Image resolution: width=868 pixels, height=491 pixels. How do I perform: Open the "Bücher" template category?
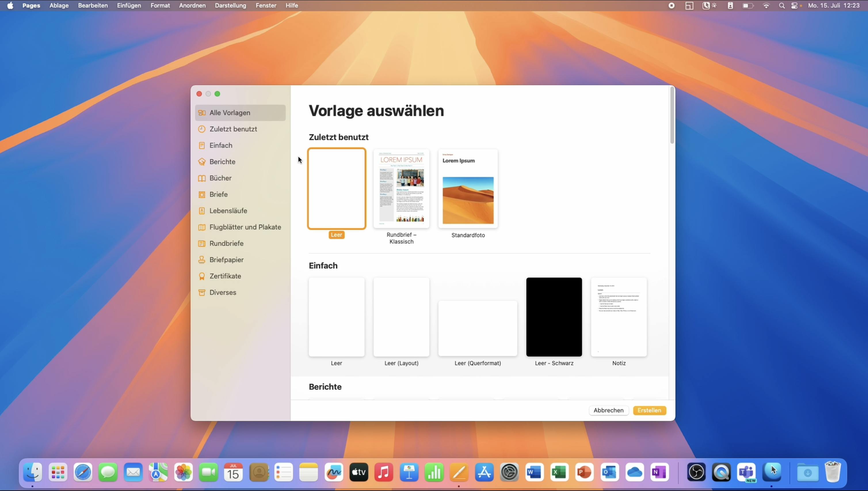pos(220,178)
